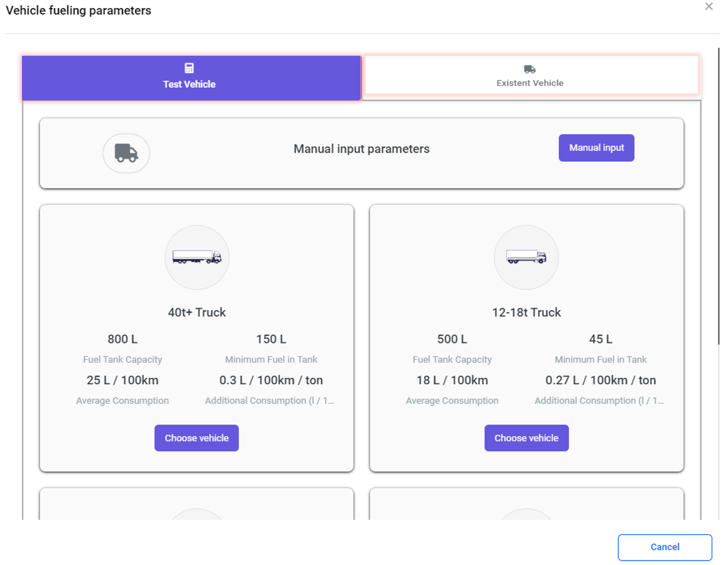This screenshot has height=565, width=728.
Task: Click the 12-18t Truck card title
Action: [526, 313]
